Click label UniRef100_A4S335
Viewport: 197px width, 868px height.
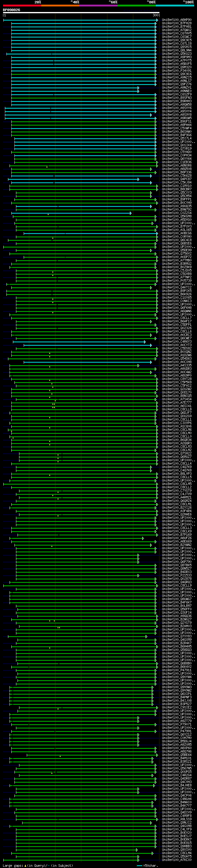[177, 365]
